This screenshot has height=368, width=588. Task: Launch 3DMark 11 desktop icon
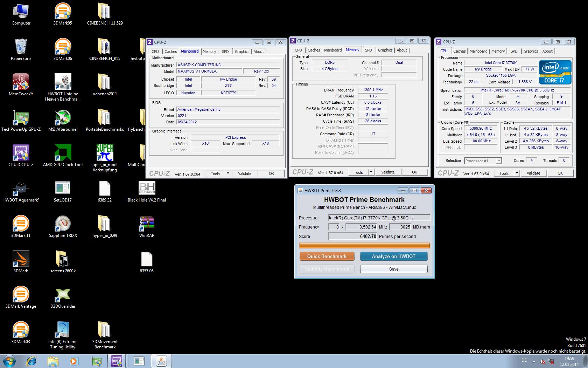(21, 227)
